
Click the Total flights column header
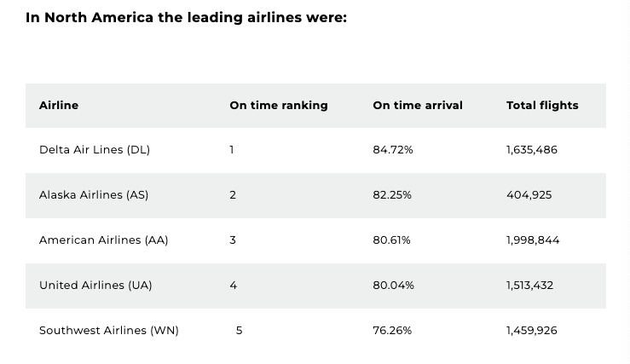(542, 106)
